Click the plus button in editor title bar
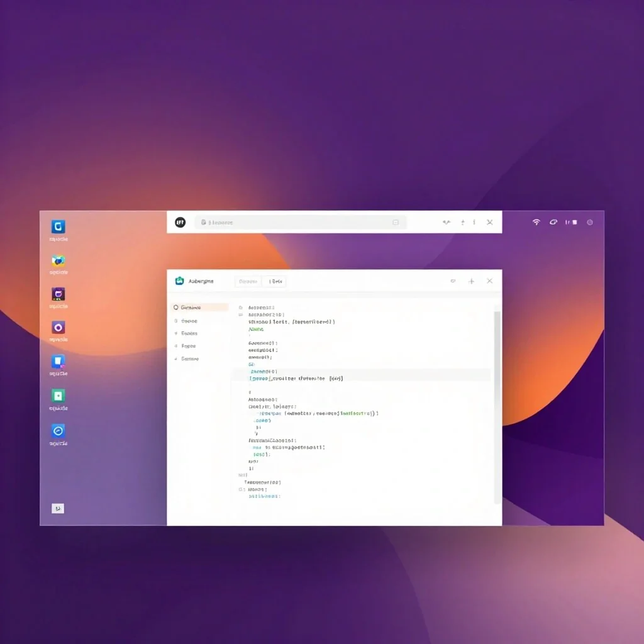This screenshot has width=644, height=644. [471, 281]
